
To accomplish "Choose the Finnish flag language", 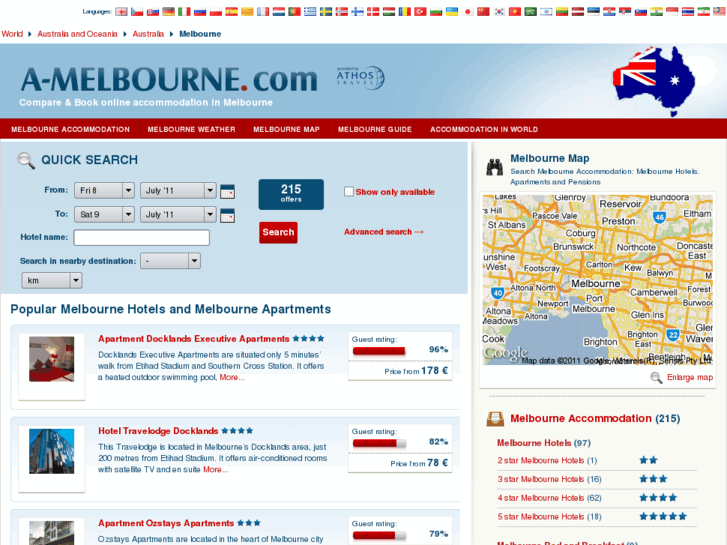I will (357, 12).
